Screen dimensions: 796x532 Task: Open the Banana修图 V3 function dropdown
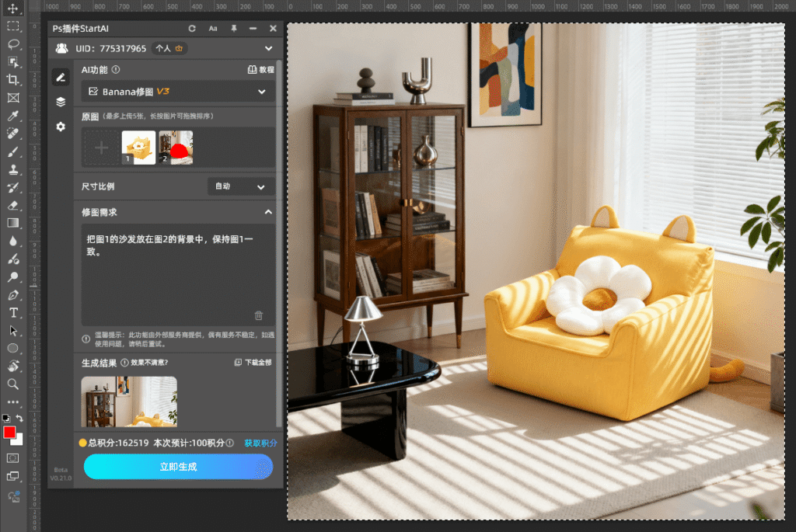[x=178, y=92]
